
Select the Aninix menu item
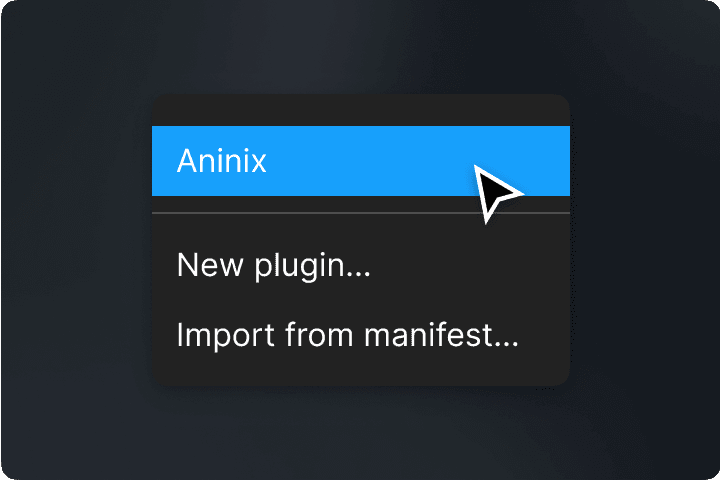coord(360,161)
